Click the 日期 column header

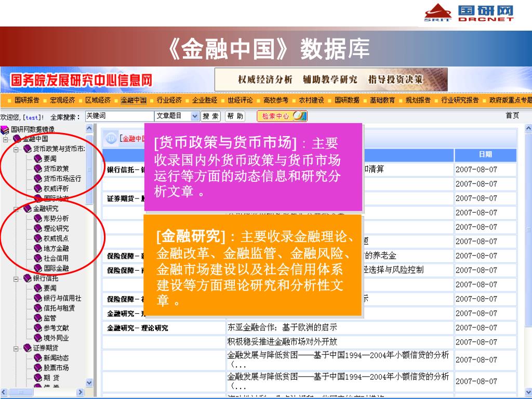(486, 154)
